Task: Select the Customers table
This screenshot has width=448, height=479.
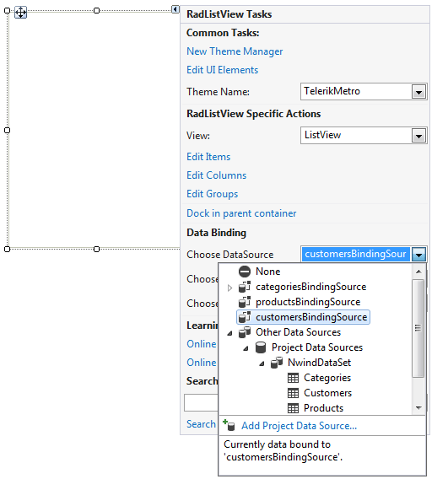Action: click(x=327, y=393)
